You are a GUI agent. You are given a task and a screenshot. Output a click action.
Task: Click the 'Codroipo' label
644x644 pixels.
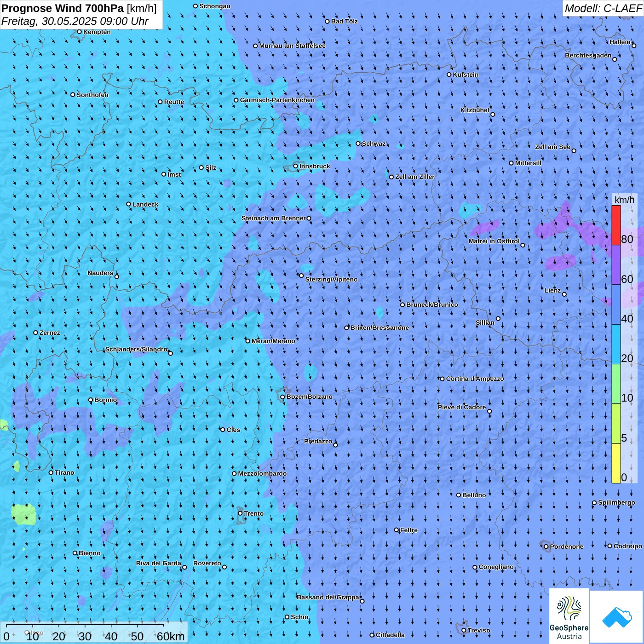click(x=628, y=546)
